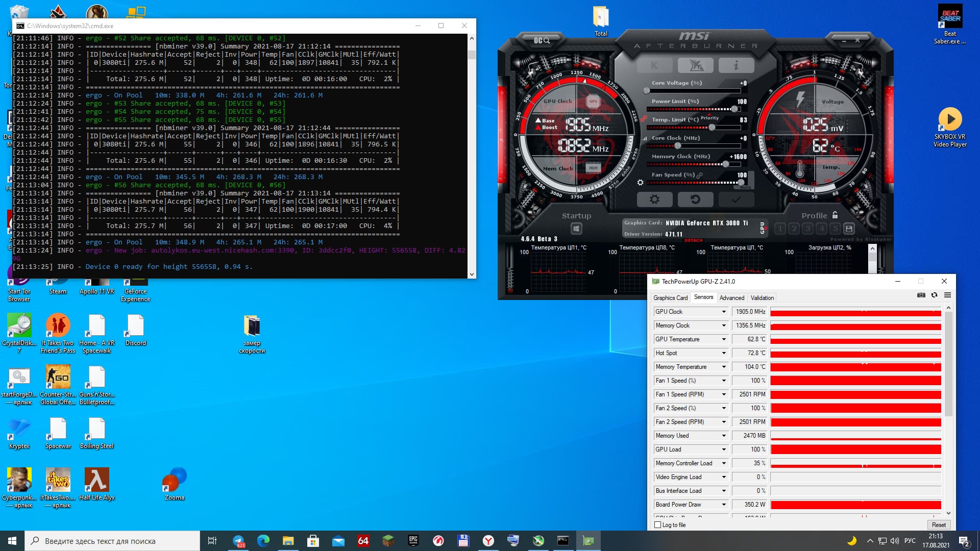Open the notification center on taskbar
The width and height of the screenshot is (980, 551).
pyautogui.click(x=964, y=541)
